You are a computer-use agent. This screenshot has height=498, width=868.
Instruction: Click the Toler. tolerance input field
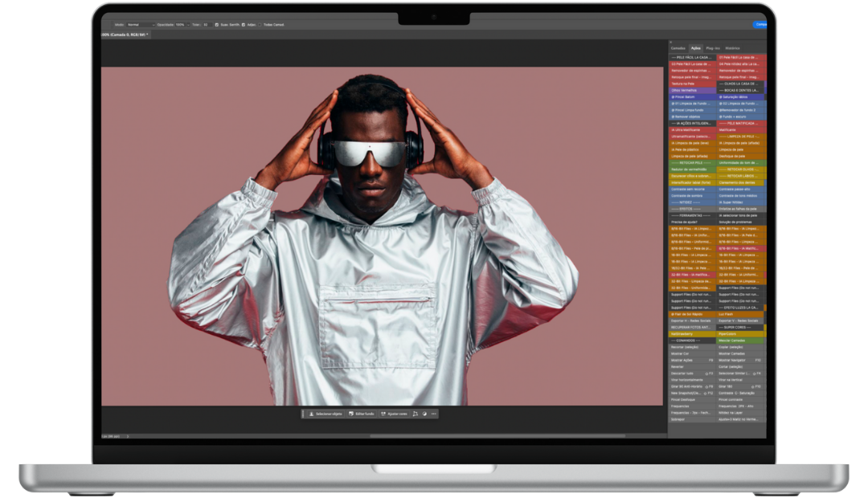click(x=207, y=25)
